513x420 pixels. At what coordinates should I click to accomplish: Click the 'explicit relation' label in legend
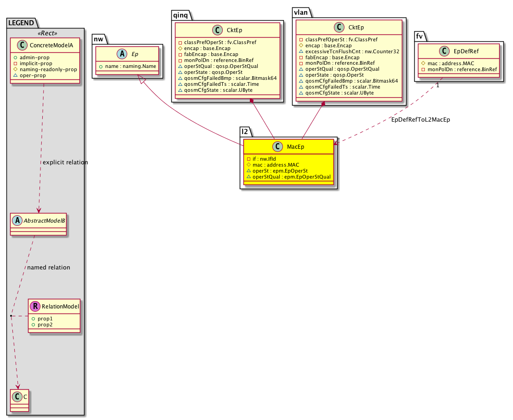pos(65,162)
